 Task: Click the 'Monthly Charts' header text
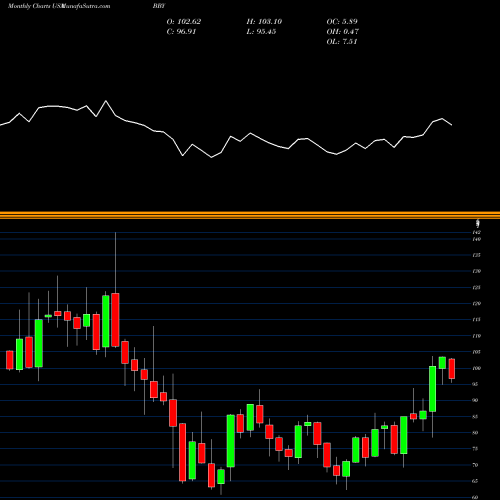click(x=29, y=6)
